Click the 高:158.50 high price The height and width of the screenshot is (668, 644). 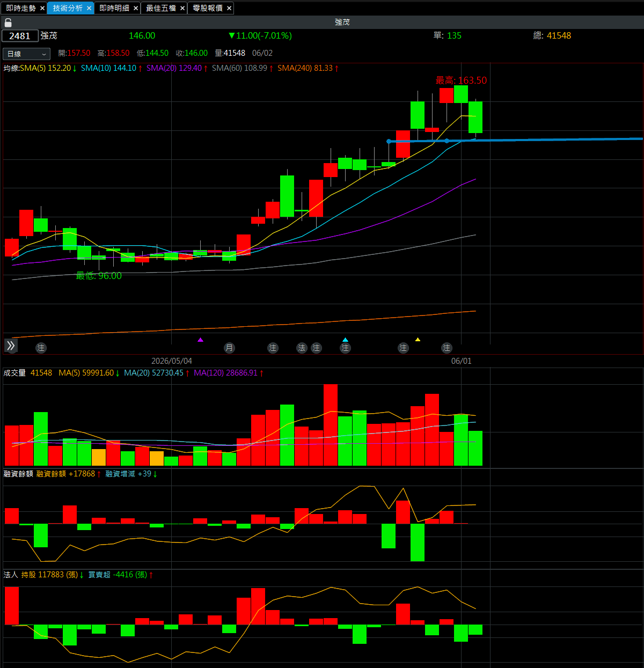113,53
